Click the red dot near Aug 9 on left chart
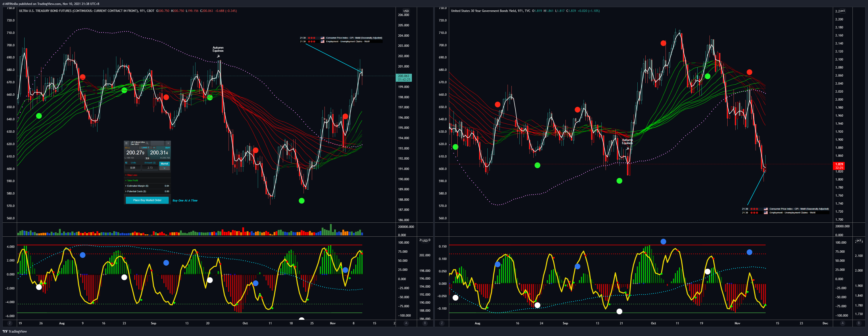Image resolution: width=868 pixels, height=336 pixels. click(82, 77)
